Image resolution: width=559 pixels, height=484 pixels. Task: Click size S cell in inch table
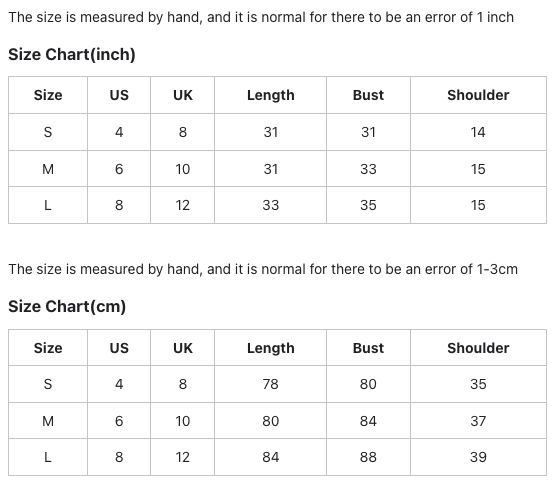(48, 132)
